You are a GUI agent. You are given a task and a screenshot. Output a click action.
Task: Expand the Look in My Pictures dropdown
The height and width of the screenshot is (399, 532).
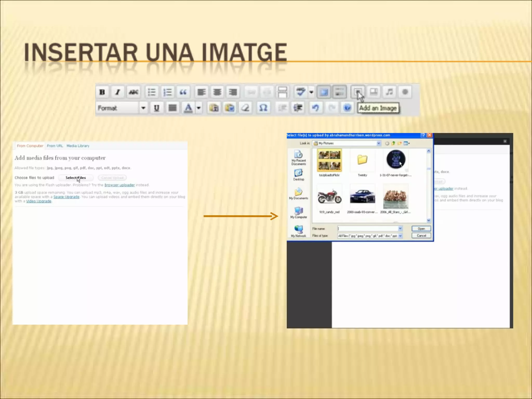pyautogui.click(x=378, y=143)
